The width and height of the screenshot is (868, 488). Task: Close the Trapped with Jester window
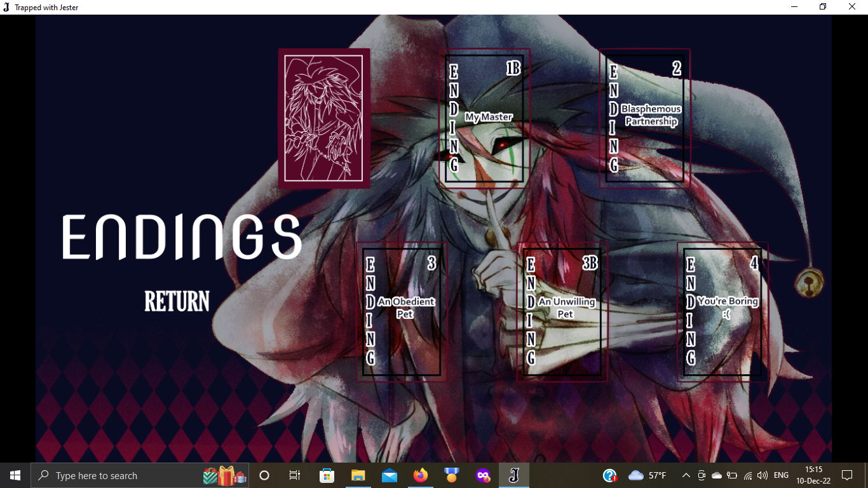[x=852, y=7]
